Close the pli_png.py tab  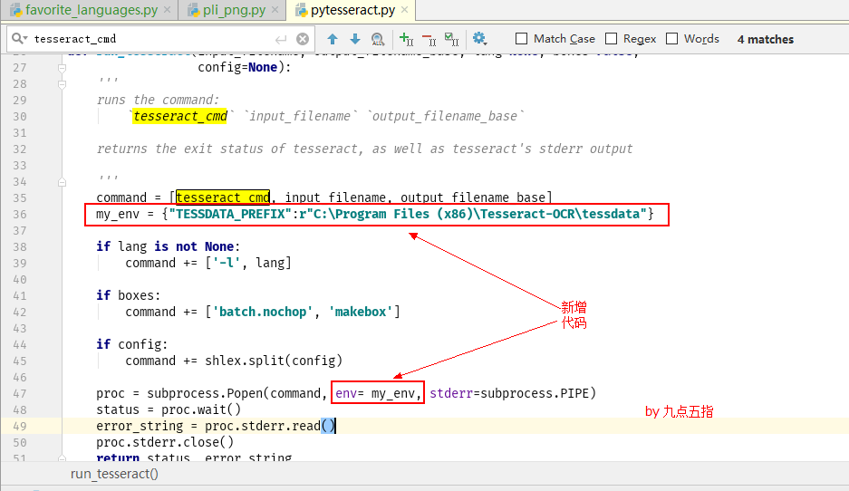point(275,10)
